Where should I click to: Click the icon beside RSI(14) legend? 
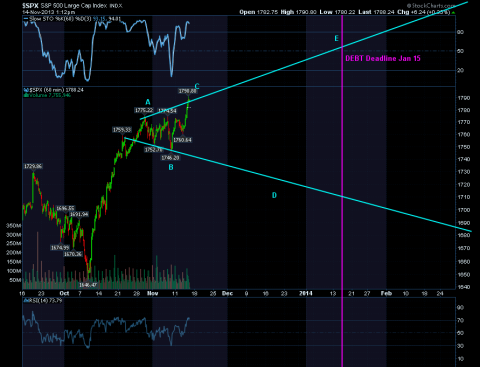coord(26,301)
